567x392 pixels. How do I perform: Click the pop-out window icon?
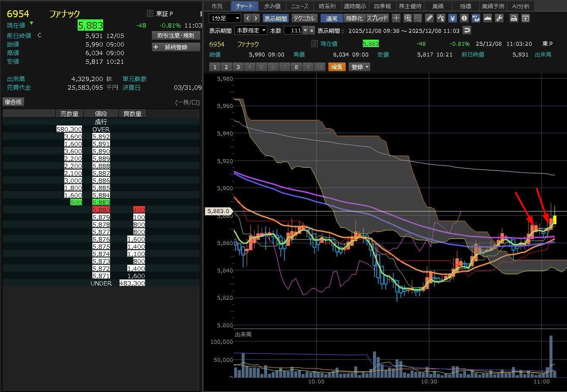tap(525, 18)
